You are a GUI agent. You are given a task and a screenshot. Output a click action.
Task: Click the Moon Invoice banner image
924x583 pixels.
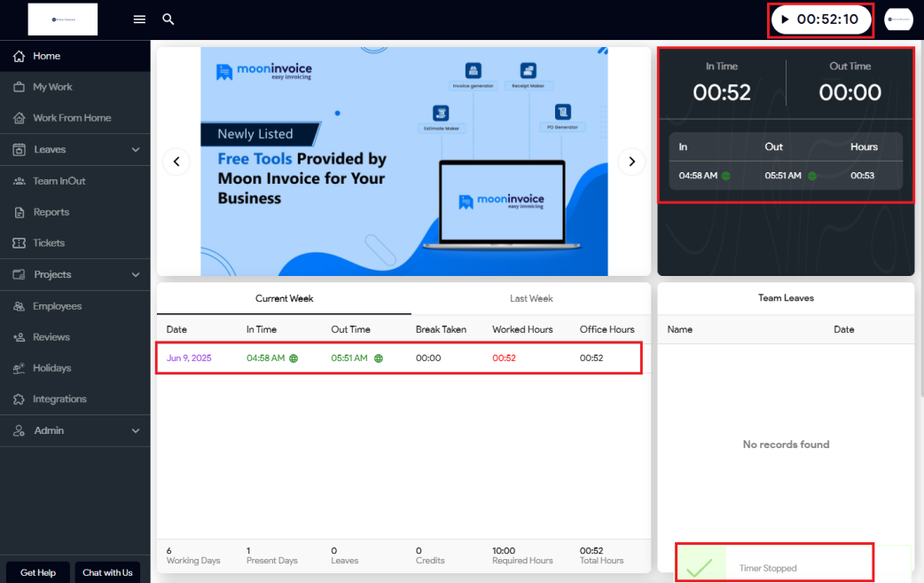404,162
